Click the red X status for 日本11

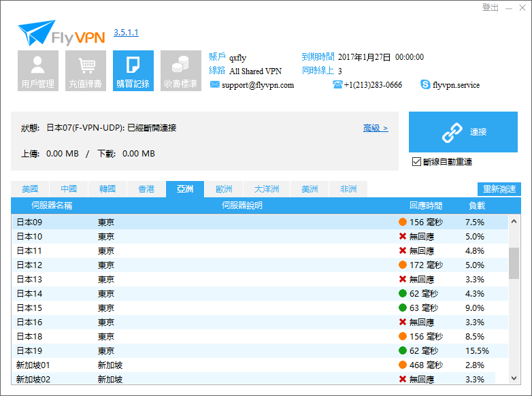(x=403, y=250)
